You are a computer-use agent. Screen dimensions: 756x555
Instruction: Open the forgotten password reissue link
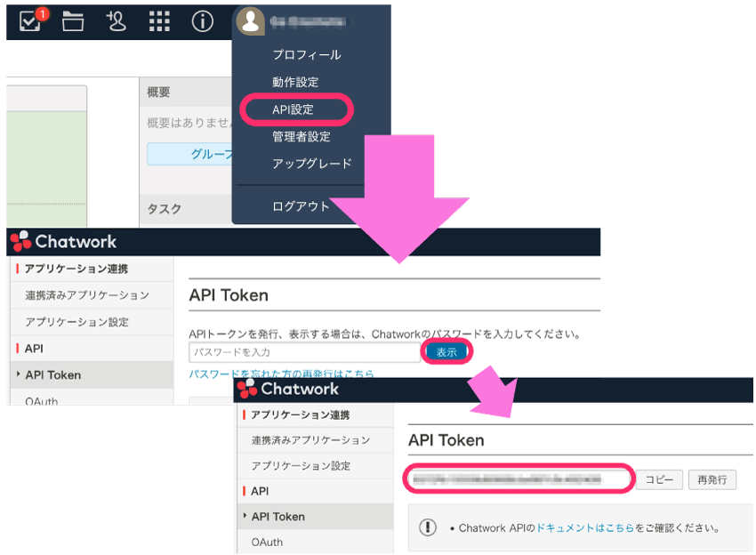[x=281, y=374]
